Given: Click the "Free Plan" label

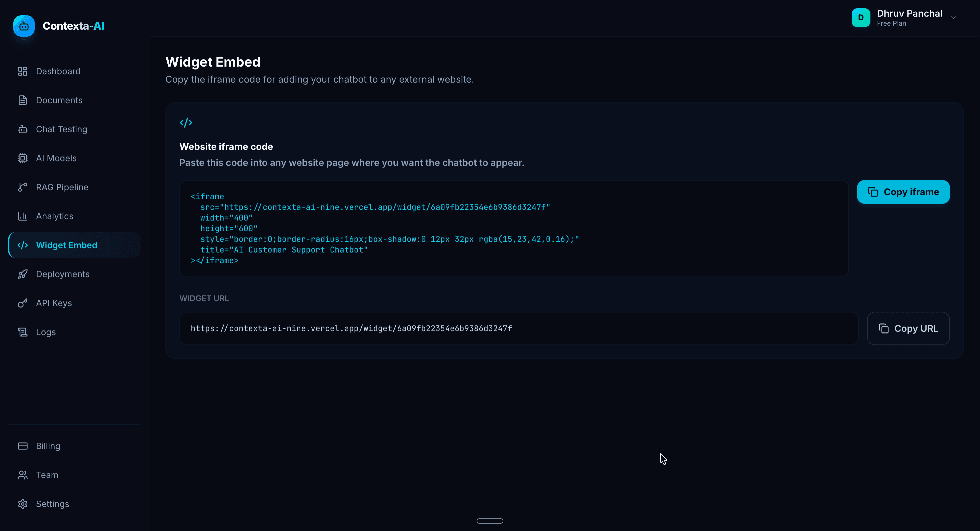Looking at the screenshot, I should [x=891, y=24].
